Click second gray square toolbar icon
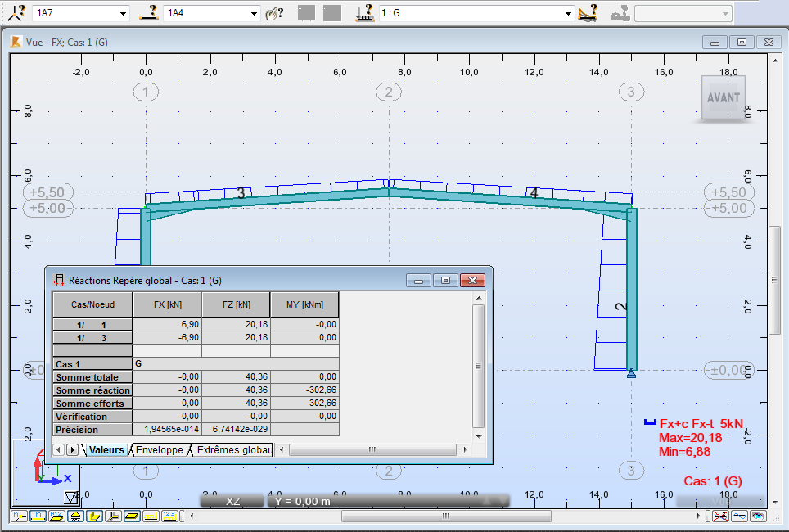 coord(332,13)
